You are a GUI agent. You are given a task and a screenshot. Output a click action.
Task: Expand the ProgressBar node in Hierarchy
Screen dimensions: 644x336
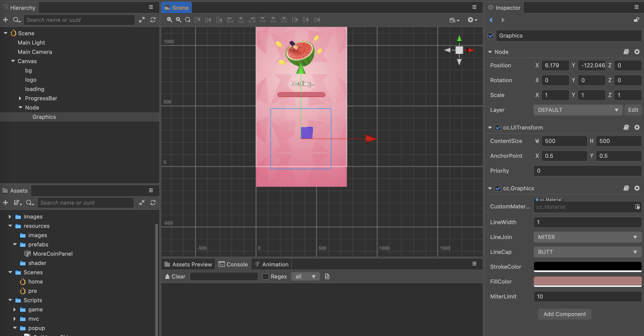coord(20,98)
